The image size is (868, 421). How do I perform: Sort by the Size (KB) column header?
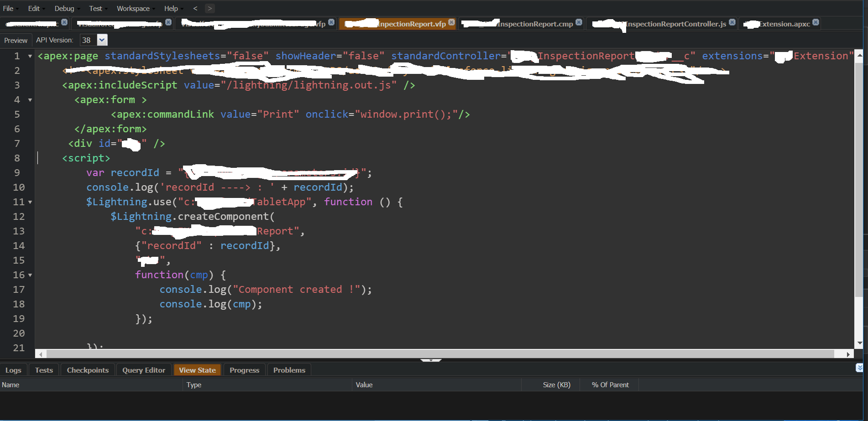(x=556, y=385)
